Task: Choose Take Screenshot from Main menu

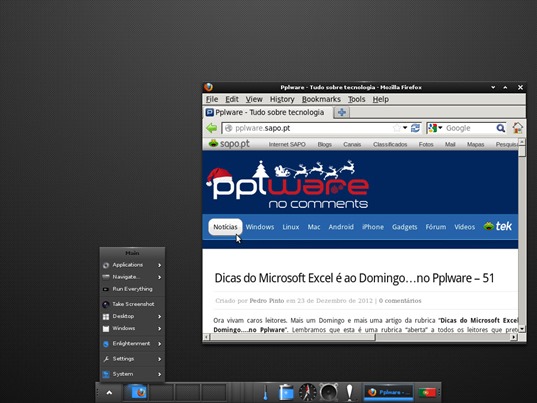Action: click(x=132, y=304)
